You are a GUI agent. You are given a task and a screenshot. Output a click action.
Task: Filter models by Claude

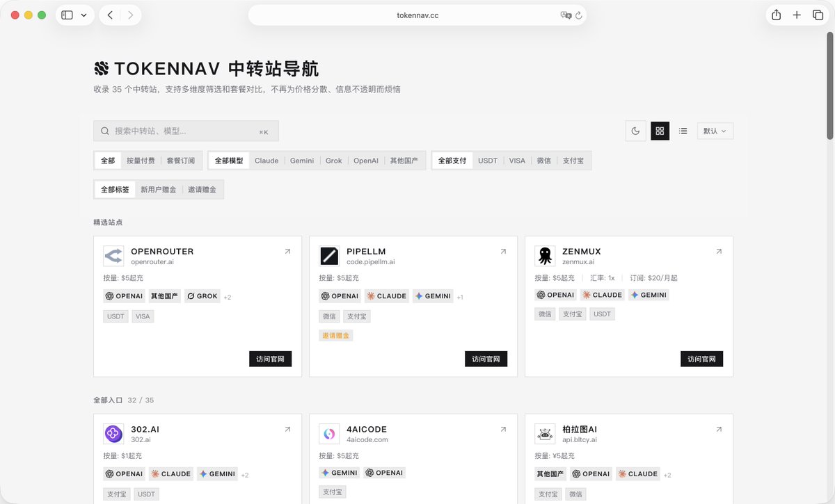(267, 161)
